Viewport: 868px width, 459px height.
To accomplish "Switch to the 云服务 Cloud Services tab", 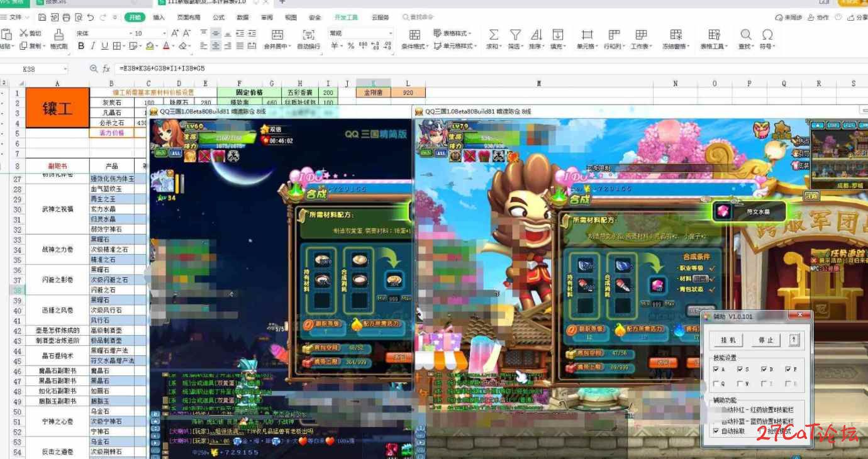I will coord(380,18).
